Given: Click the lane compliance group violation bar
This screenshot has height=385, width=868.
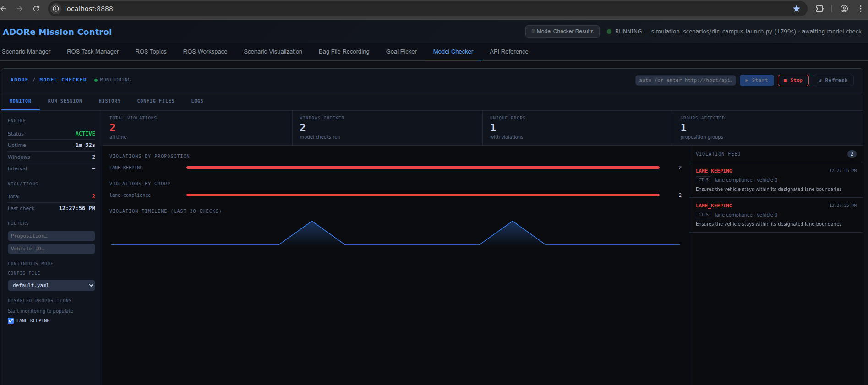Looking at the screenshot, I should coord(423,195).
